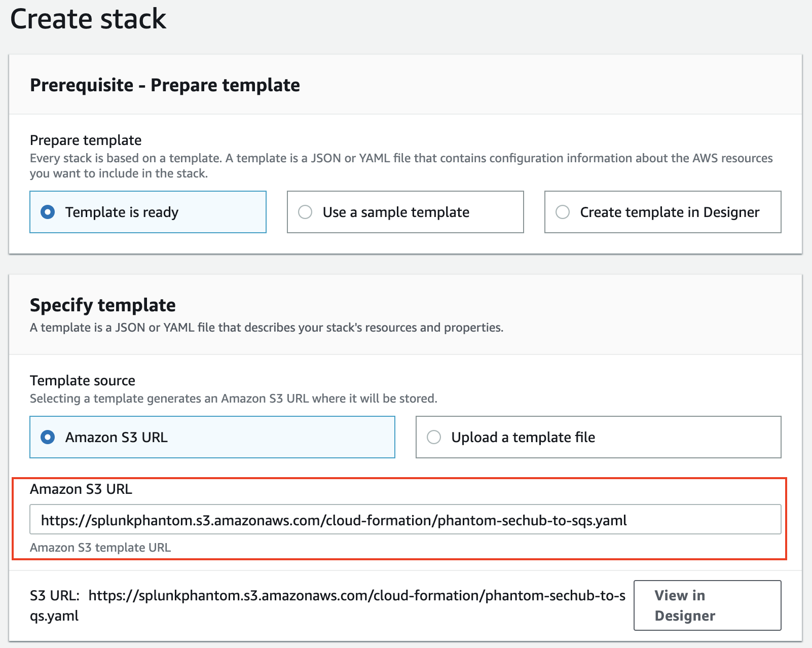Viewport: 812px width, 648px height.
Task: Click the View in Designer button
Action: [x=707, y=605]
